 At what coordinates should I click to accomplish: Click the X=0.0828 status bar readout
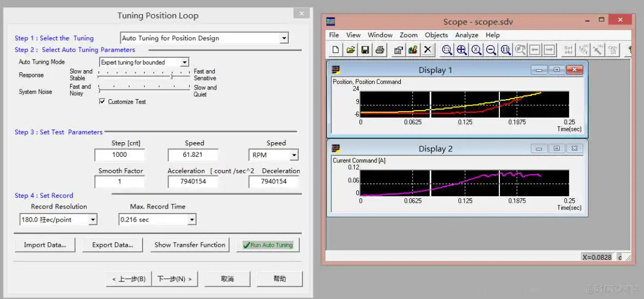point(597,257)
